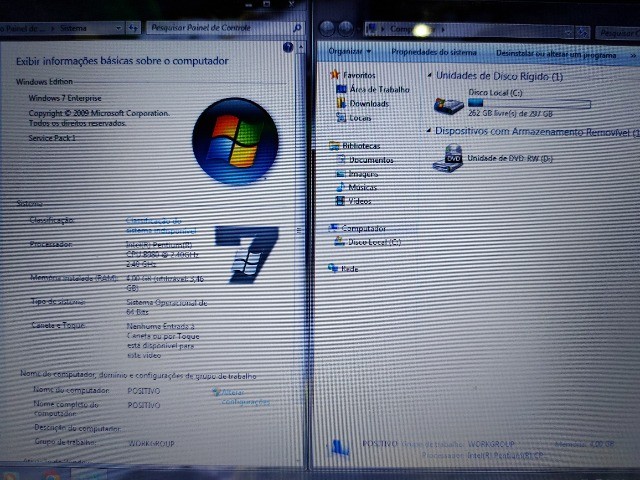Click the Forward button in Explorer window

345,29
